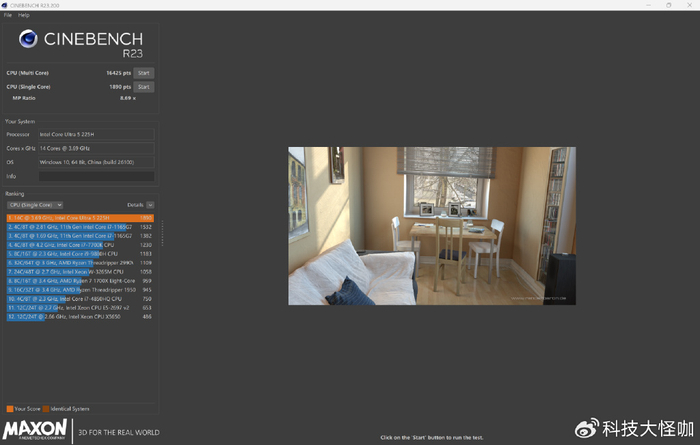
Task: Click into the Info input field
Action: click(96, 176)
